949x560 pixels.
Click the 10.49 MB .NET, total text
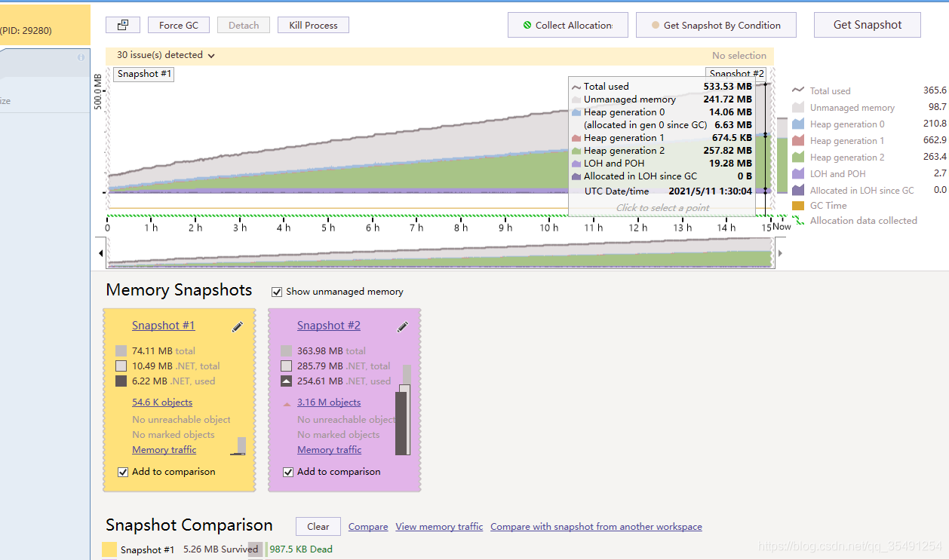tap(176, 366)
